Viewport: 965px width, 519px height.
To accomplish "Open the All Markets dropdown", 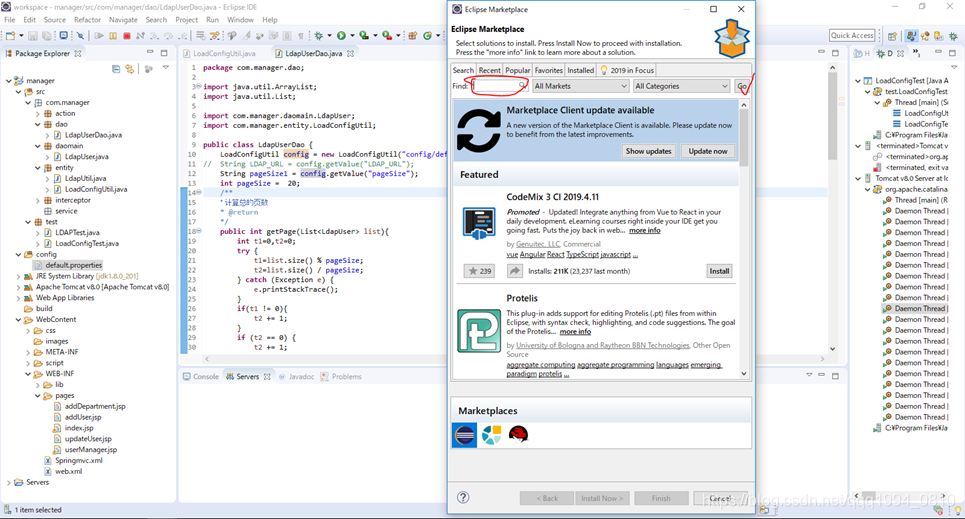I will point(580,86).
